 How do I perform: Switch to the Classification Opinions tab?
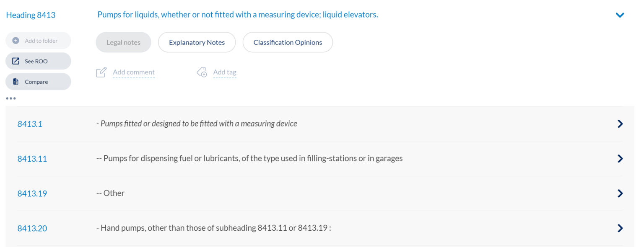pos(288,42)
